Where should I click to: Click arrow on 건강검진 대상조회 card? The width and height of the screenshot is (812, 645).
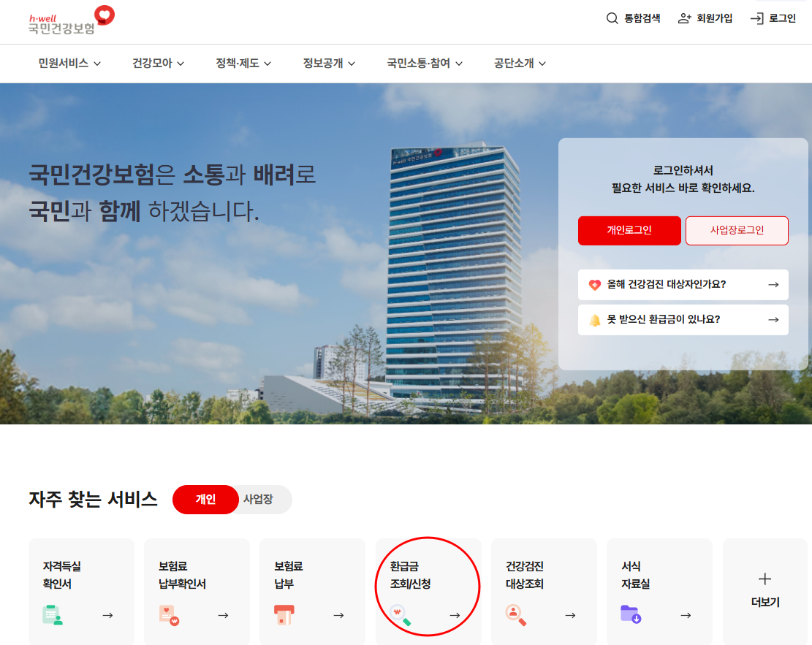(x=570, y=616)
